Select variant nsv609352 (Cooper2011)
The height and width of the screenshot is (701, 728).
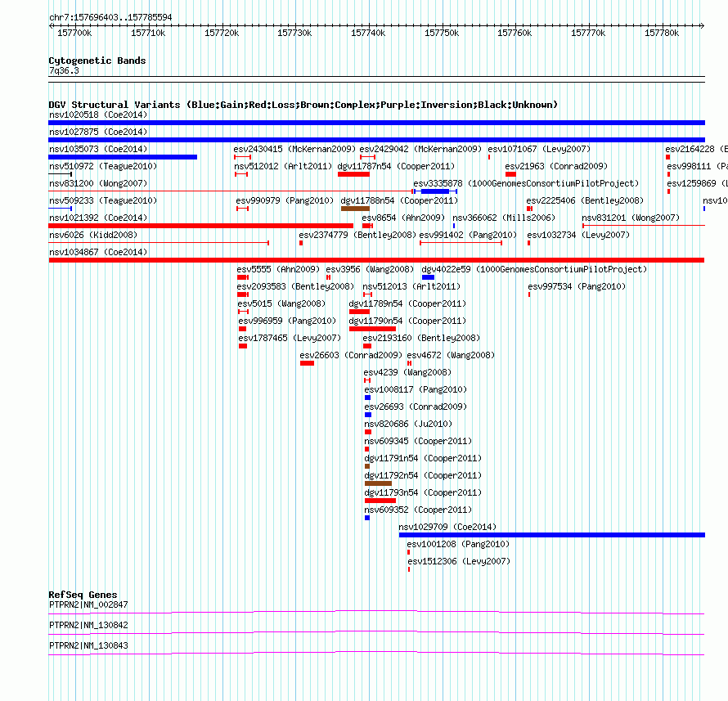pos(418,510)
